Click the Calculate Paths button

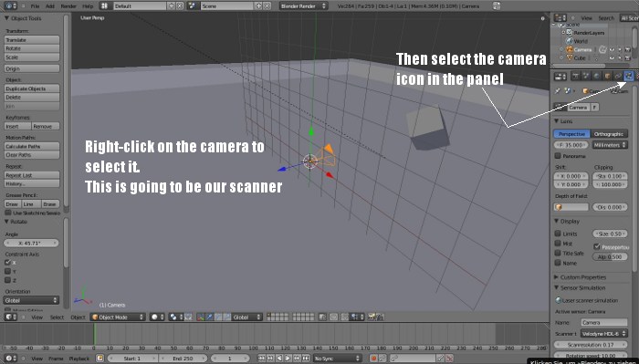(x=32, y=146)
